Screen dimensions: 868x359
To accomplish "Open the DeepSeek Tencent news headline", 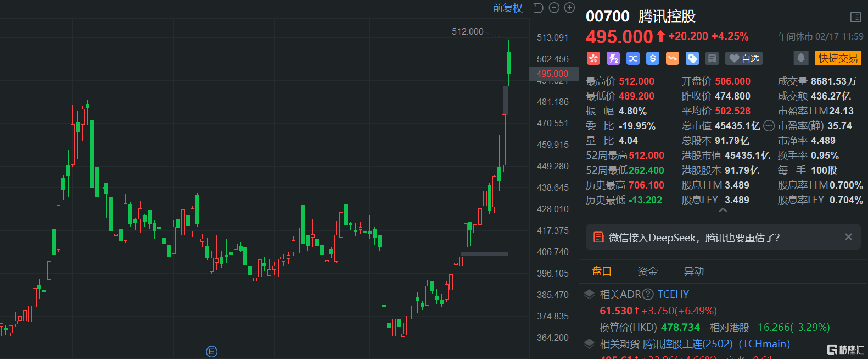I will coord(694,238).
